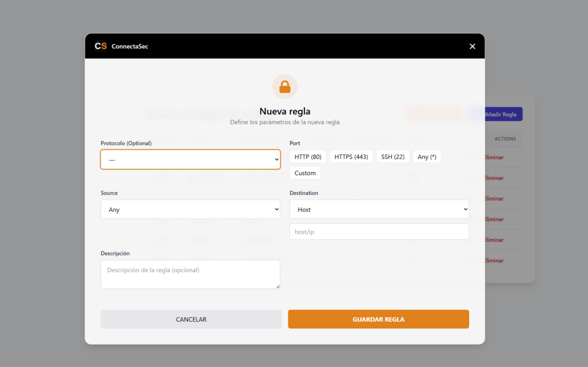
Task: Click the last Eliminar link in the table
Action: coord(494,261)
